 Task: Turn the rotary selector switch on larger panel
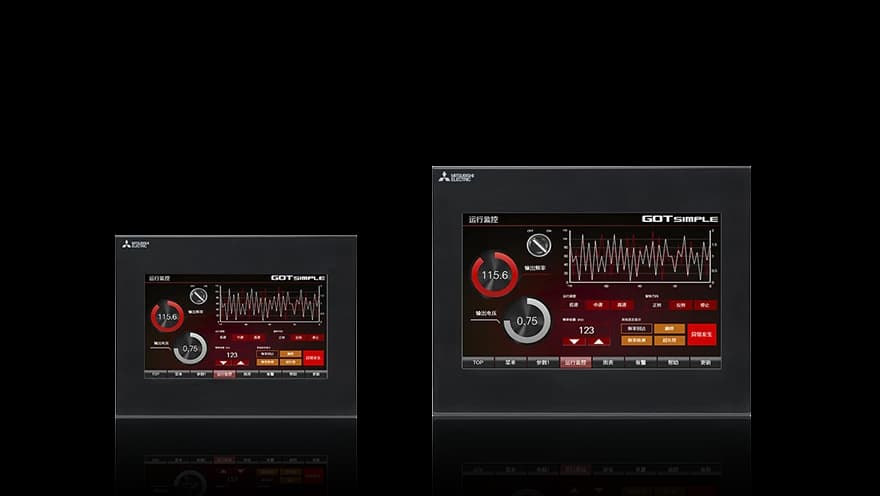tap(539, 245)
